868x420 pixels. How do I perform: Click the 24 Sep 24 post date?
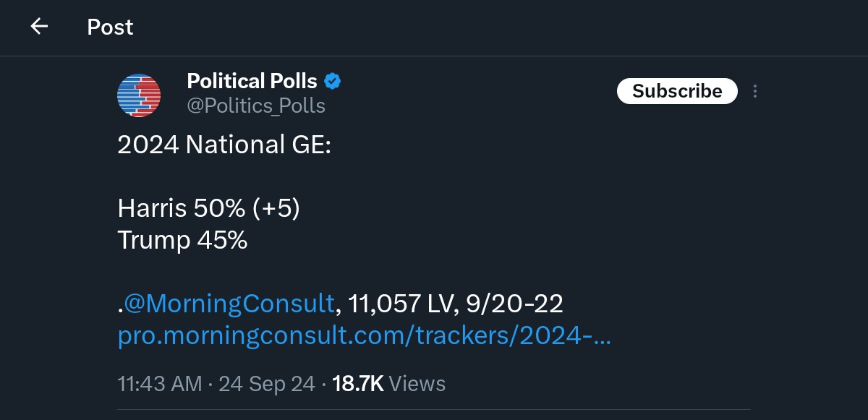[x=267, y=383]
